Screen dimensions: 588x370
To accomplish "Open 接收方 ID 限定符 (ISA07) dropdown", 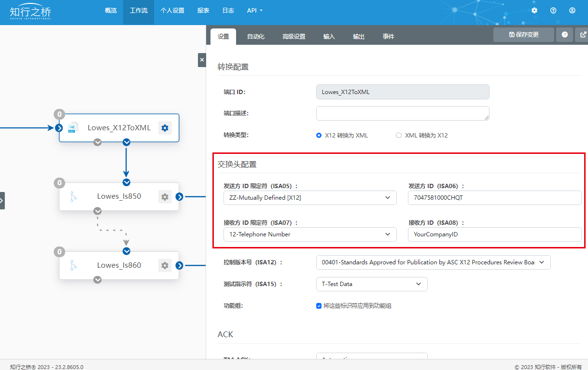I will pyautogui.click(x=309, y=234).
